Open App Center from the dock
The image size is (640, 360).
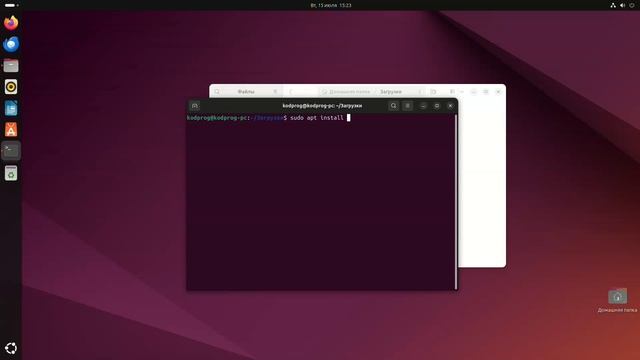11,129
